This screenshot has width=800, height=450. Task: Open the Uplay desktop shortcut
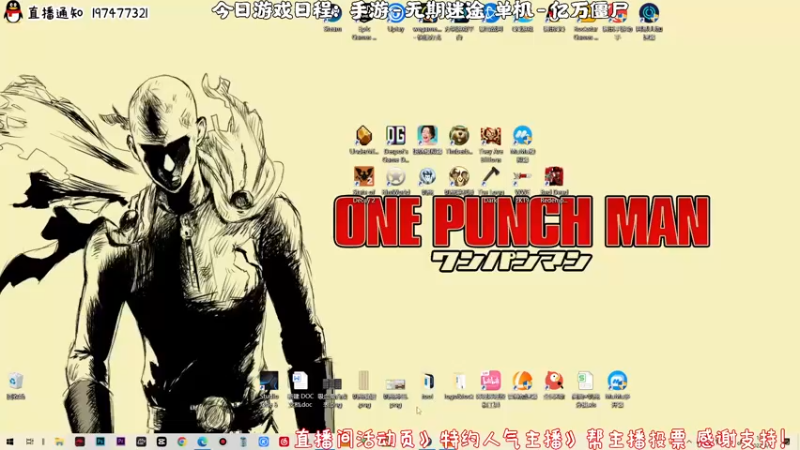[x=396, y=16]
